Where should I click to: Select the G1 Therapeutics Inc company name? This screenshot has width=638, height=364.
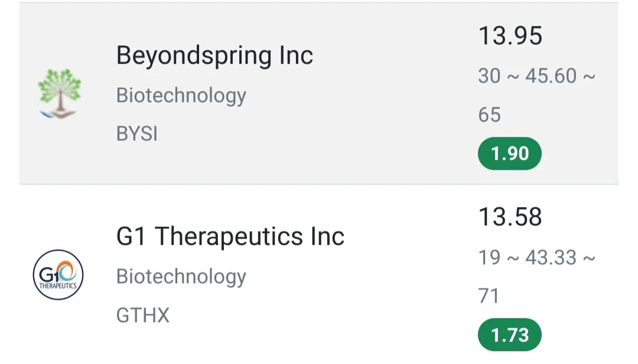click(x=230, y=237)
